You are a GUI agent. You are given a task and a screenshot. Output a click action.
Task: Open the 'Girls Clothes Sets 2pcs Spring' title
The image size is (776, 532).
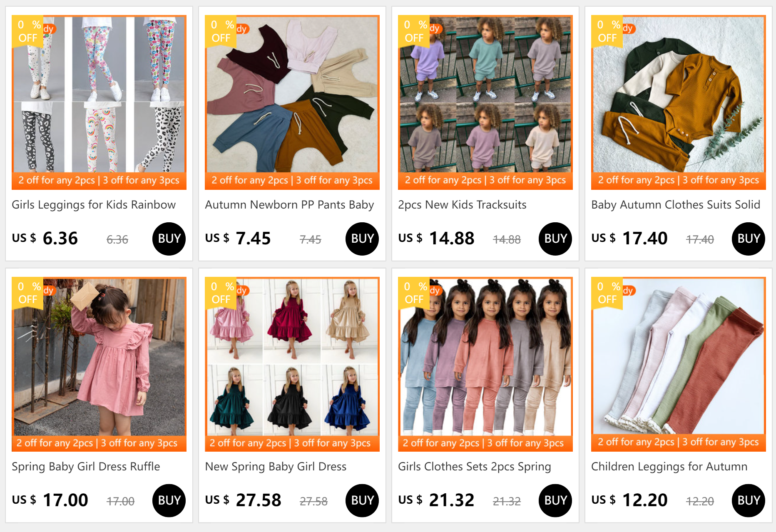coord(475,467)
